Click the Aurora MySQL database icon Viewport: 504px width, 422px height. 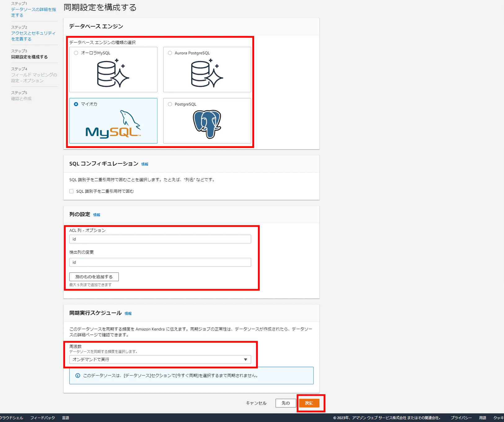coord(113,73)
